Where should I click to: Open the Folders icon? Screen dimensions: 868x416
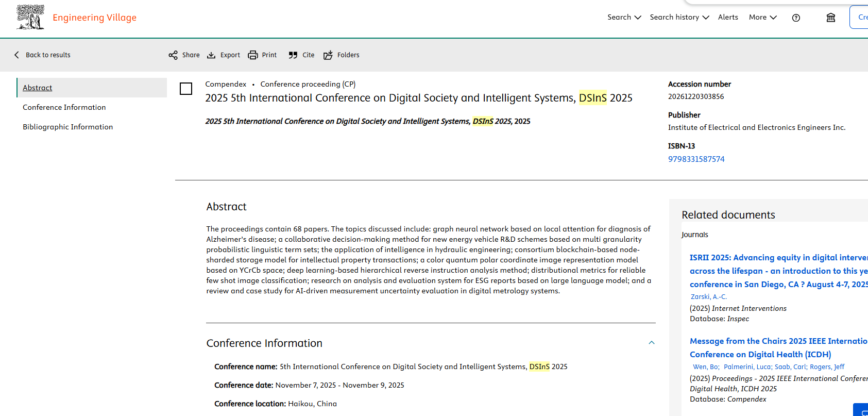point(328,55)
